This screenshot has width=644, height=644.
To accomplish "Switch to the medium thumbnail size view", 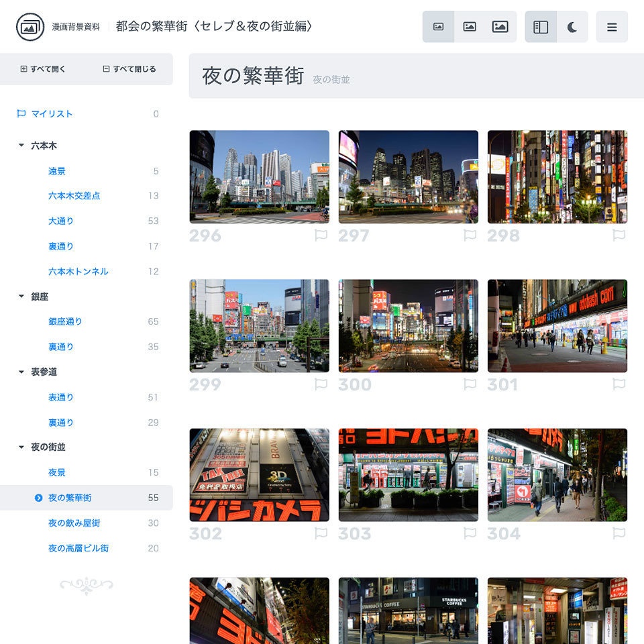I will [470, 26].
